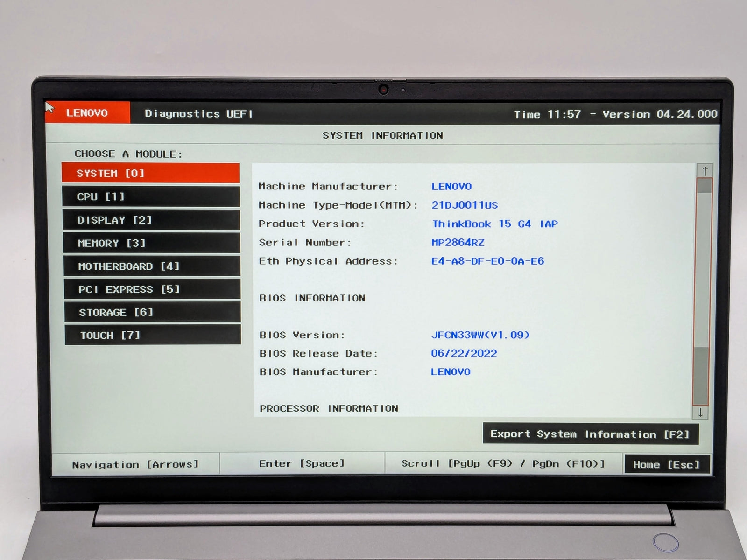Screen dimensions: 747x560
Task: Click the PROCESSOR INFORMATION heading
Action: [x=329, y=408]
